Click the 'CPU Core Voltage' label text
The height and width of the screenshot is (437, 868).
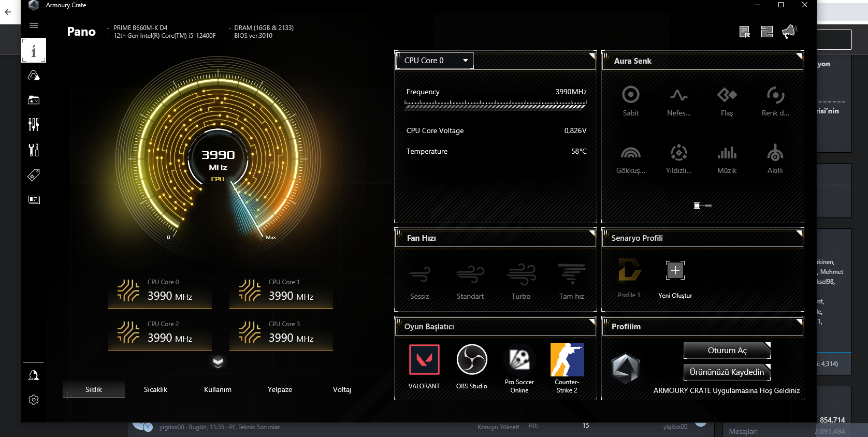(x=435, y=130)
